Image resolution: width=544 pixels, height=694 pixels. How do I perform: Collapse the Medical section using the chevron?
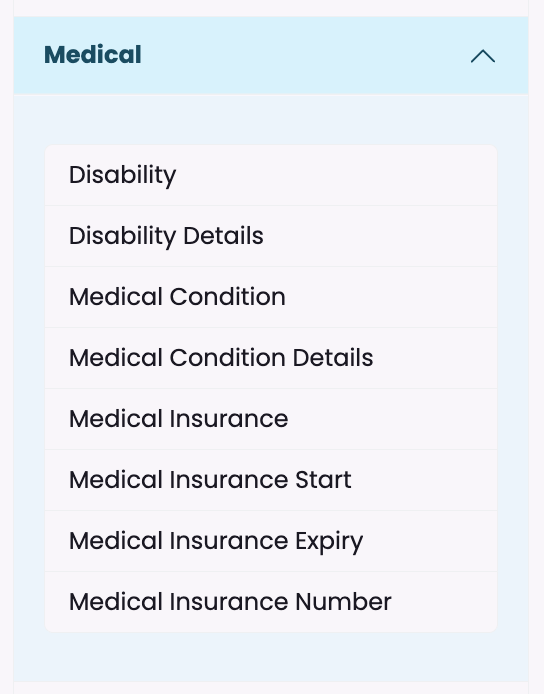click(483, 56)
